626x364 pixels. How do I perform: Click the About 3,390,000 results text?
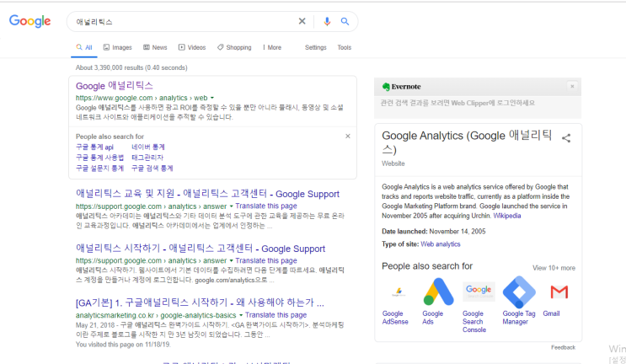[x=131, y=68]
